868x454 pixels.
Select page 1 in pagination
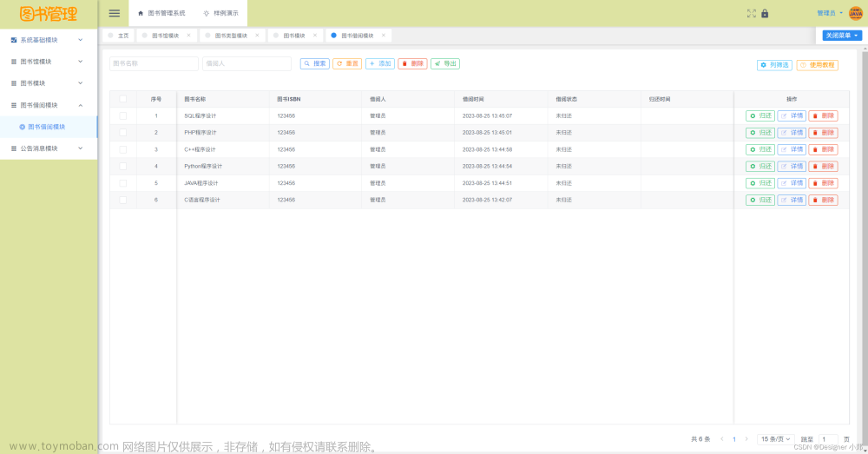coord(734,439)
